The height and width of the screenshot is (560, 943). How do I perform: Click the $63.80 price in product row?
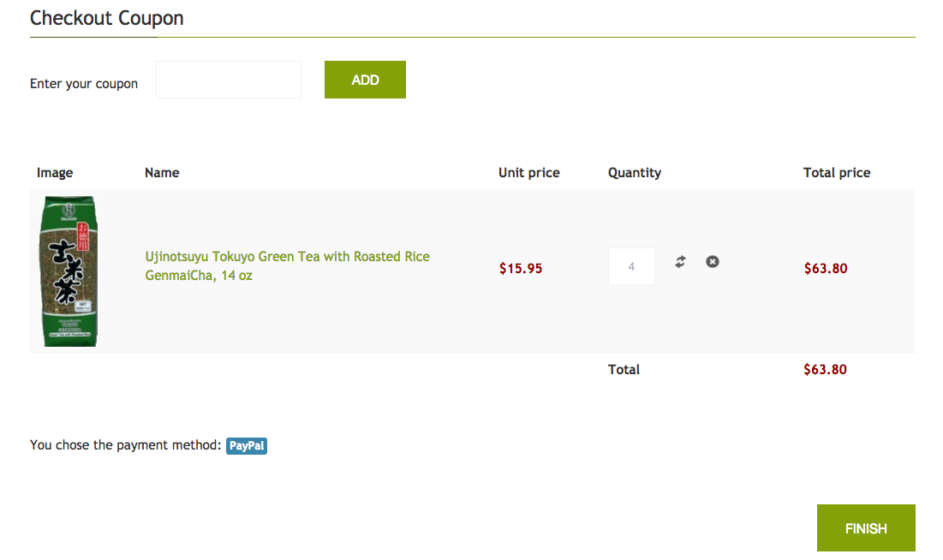825,268
